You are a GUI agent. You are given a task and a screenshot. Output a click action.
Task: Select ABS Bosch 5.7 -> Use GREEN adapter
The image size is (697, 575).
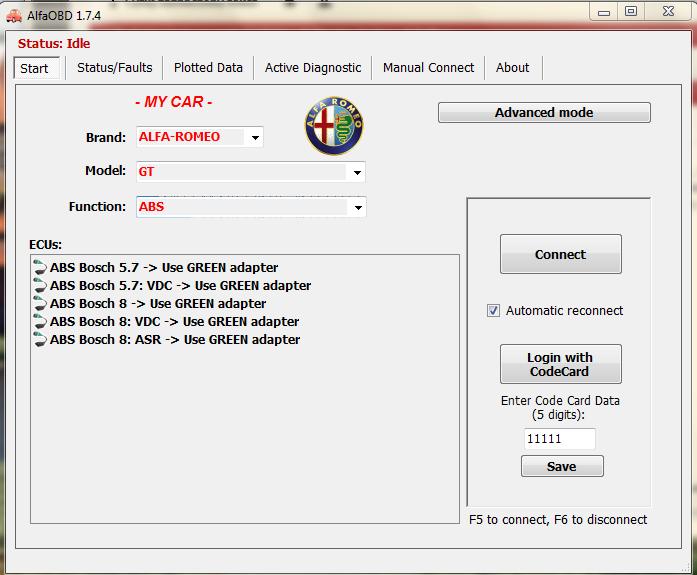[164, 268]
